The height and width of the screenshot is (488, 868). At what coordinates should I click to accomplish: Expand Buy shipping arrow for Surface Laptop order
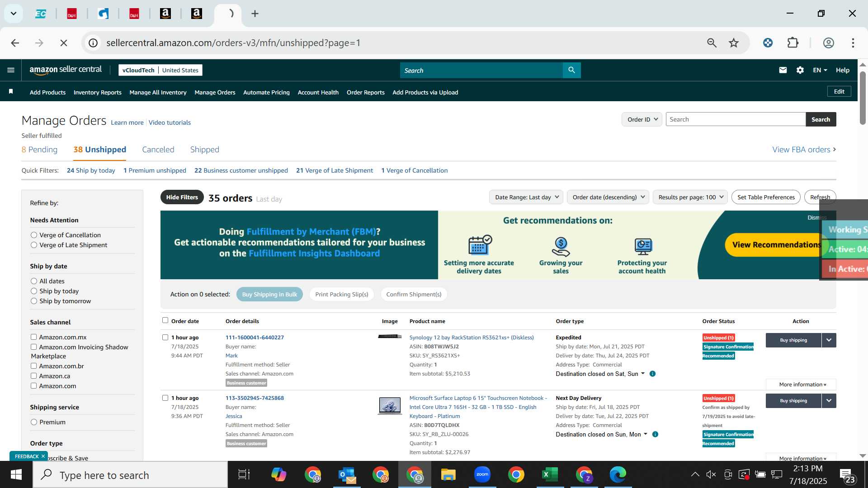829,401
